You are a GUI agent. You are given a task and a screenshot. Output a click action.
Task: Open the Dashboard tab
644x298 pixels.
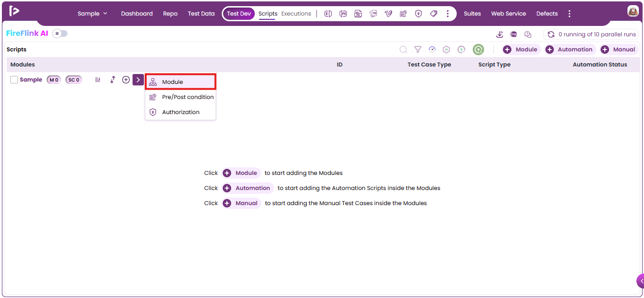click(137, 14)
